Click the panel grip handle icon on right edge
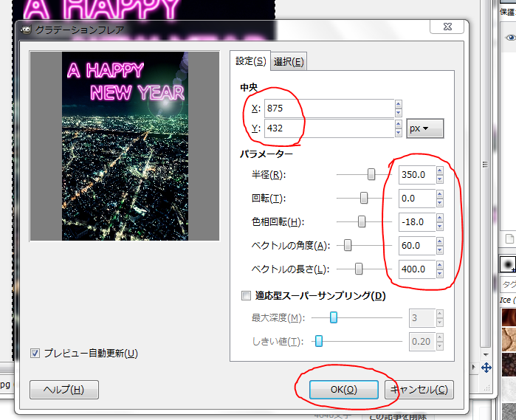 click(x=485, y=165)
